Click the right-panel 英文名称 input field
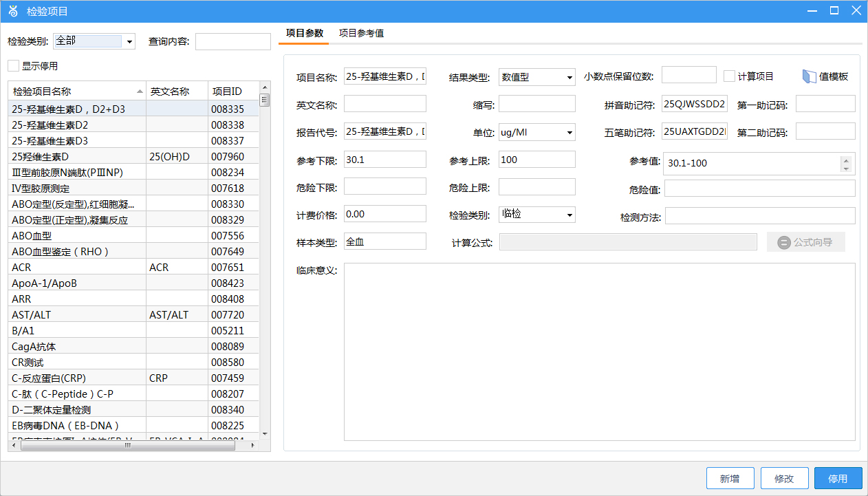This screenshot has height=496, width=868. click(x=384, y=104)
